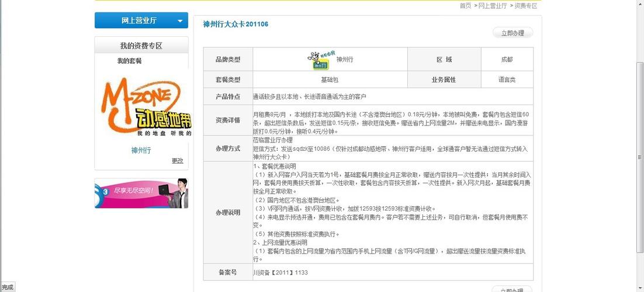The height and width of the screenshot is (292, 644).
Task: Click the M-Zone 动感地带 logo image
Action: point(146,107)
